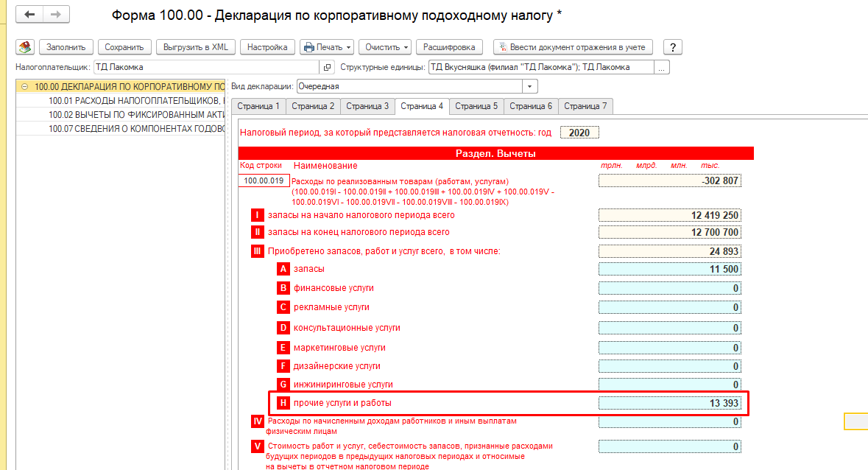Open the Вид декларации dropdown arrow
This screenshot has height=470, width=868.
[530, 86]
